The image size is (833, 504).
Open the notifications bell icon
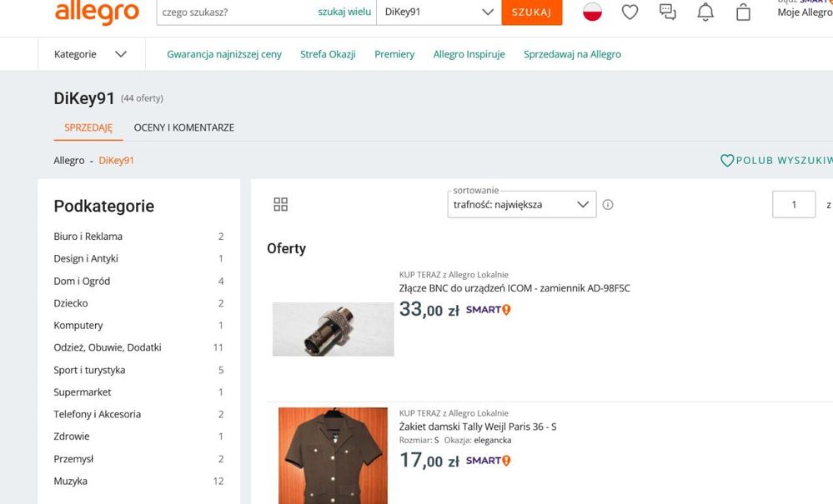pyautogui.click(x=705, y=12)
